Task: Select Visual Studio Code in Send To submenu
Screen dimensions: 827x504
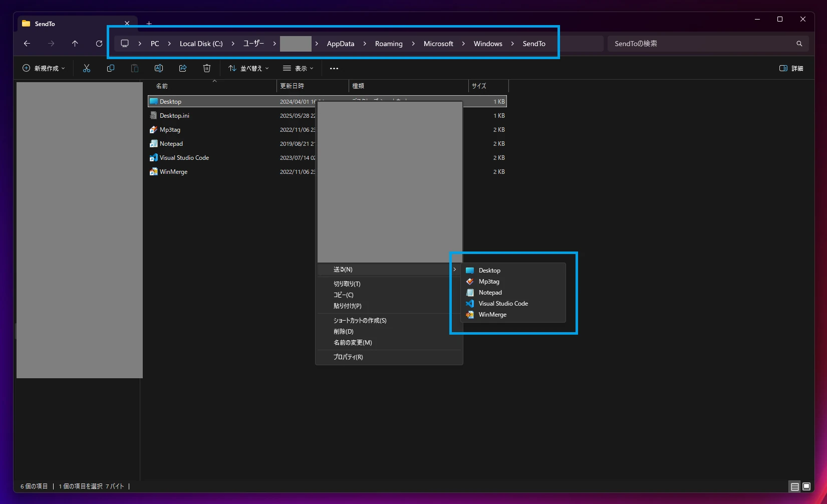Action: [x=503, y=304]
